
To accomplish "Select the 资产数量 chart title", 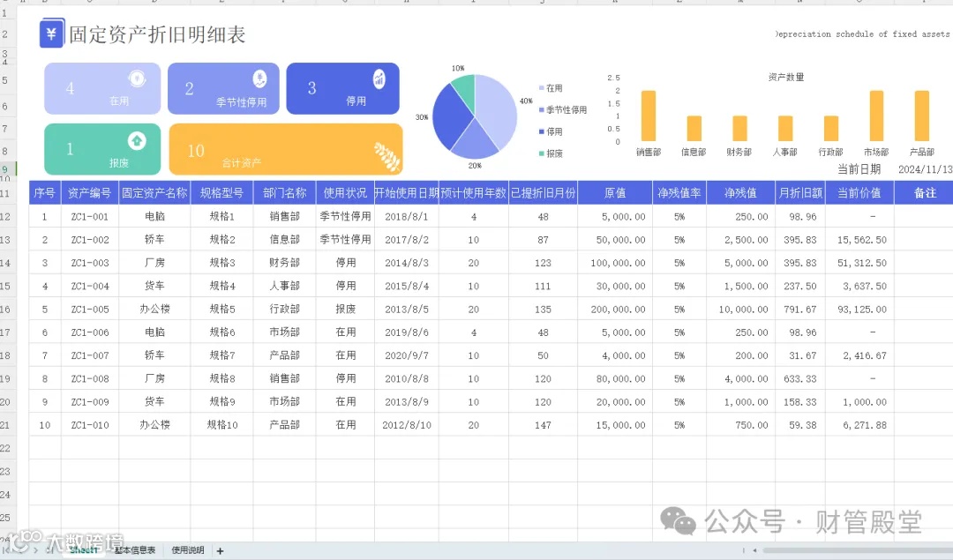I will 786,77.
